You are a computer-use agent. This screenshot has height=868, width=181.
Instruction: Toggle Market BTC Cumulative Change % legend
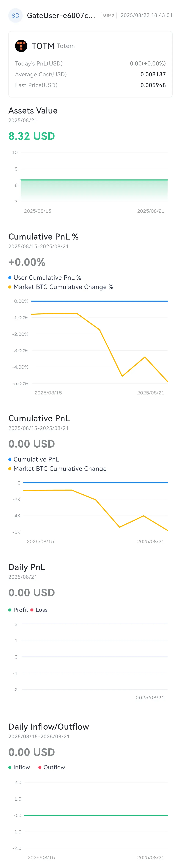[x=61, y=287]
